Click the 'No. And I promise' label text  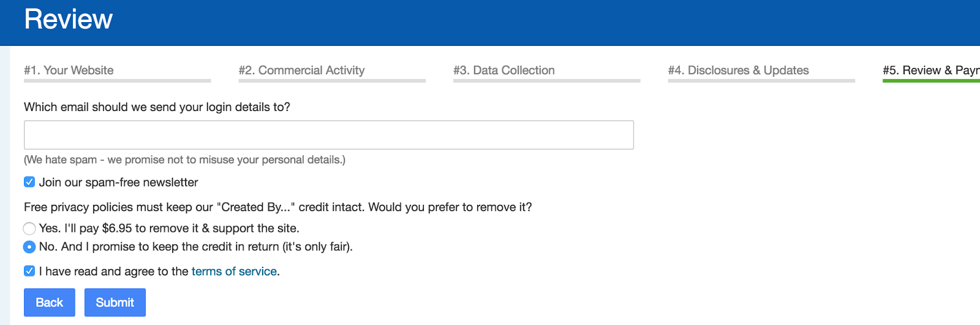tap(195, 247)
